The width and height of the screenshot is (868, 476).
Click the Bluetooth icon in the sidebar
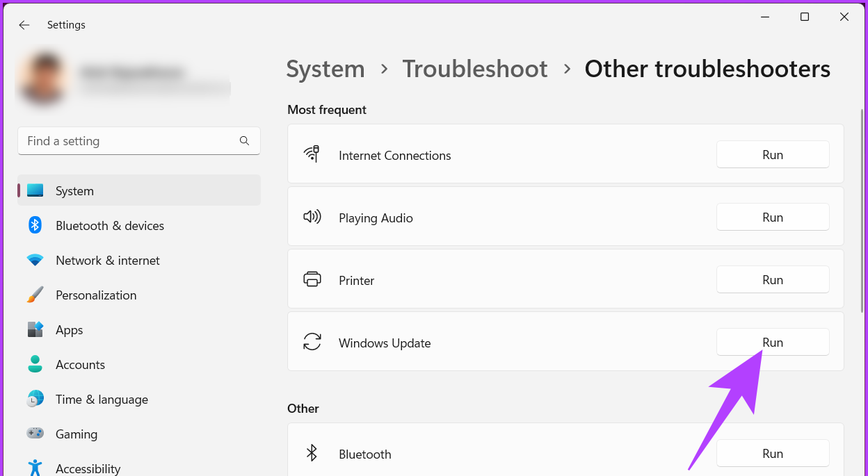click(x=35, y=225)
